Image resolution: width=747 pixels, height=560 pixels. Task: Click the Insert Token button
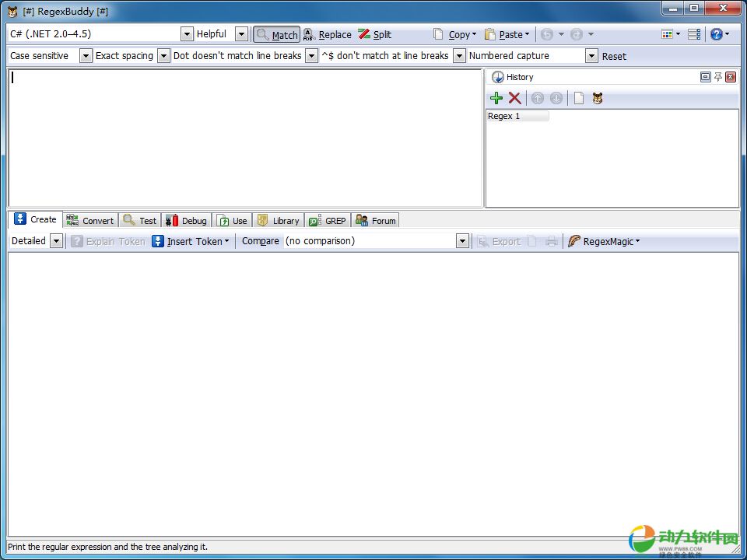[x=191, y=241]
